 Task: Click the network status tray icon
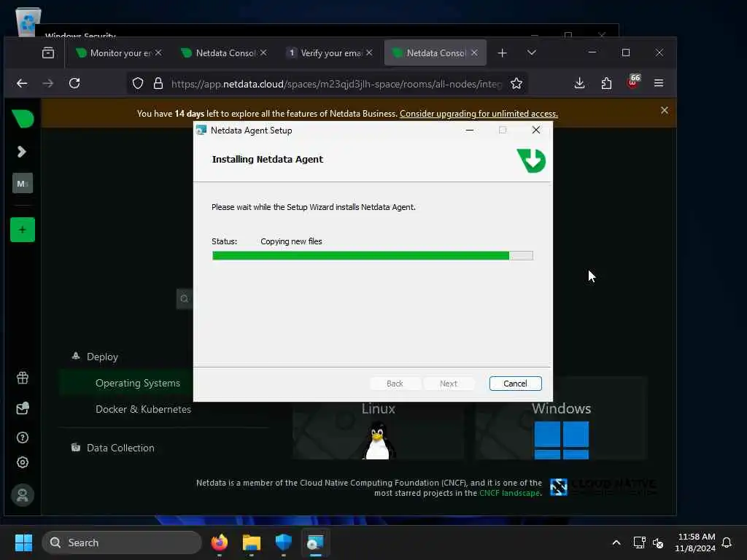pos(639,542)
